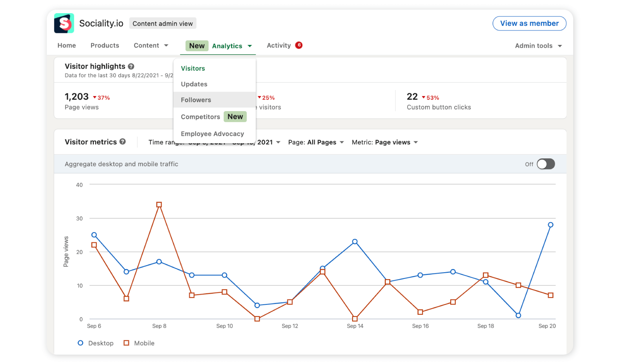Select the Mobile legend square marker
620x364 pixels.
point(126,343)
